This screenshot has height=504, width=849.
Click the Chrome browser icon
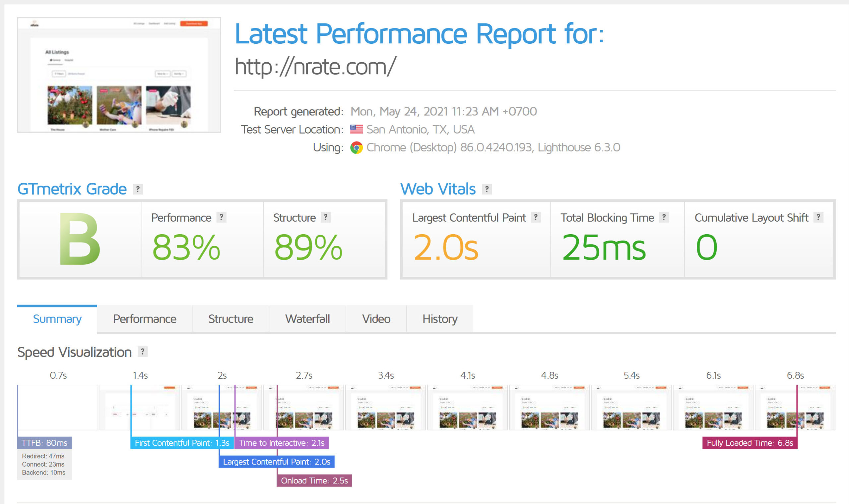point(356,148)
